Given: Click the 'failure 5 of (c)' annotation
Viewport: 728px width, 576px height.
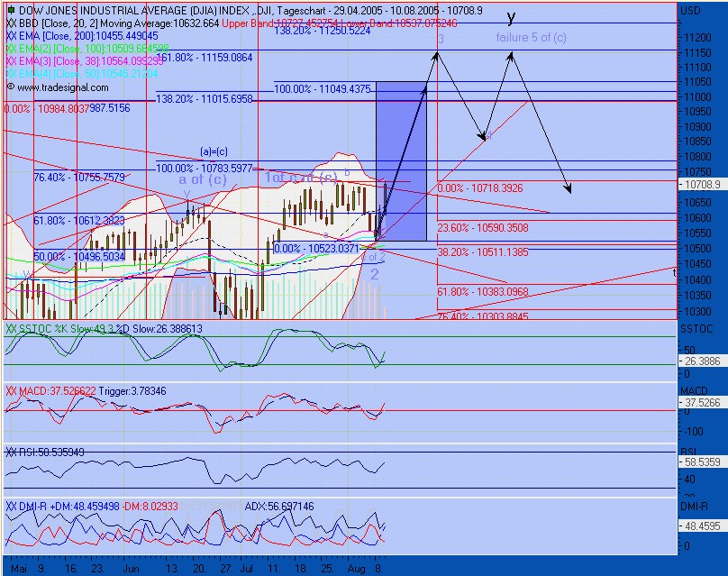Looking at the screenshot, I should (x=532, y=37).
